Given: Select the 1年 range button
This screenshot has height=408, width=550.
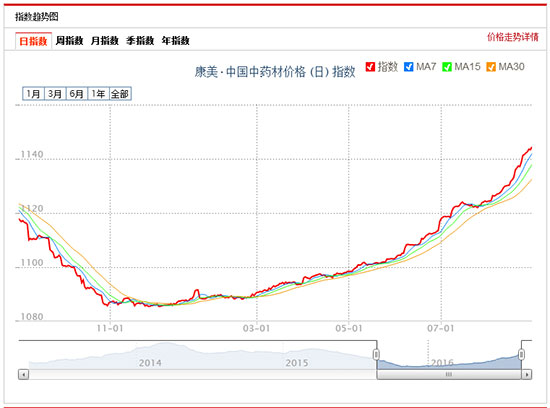Looking at the screenshot, I should click(x=99, y=94).
